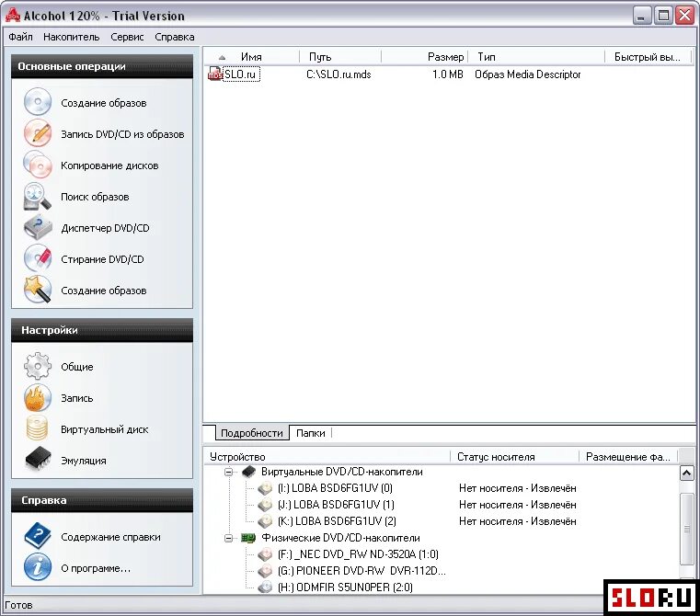Collapse the Физические DVD/CD-накопители tree node

[x=228, y=538]
